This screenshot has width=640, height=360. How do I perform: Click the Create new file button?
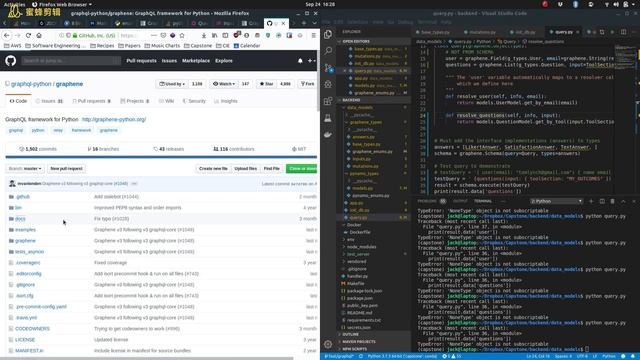click(213, 169)
